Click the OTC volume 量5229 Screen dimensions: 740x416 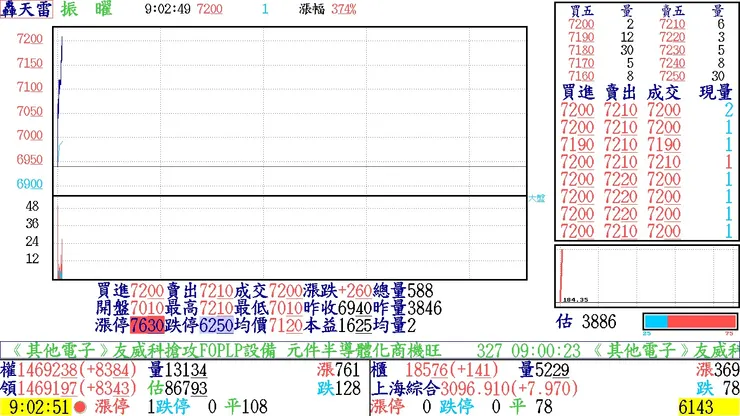pos(544,370)
